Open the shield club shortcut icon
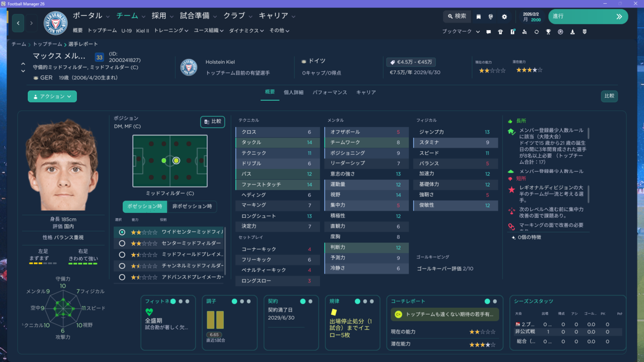Screen dimensions: 644x362 click(x=584, y=32)
